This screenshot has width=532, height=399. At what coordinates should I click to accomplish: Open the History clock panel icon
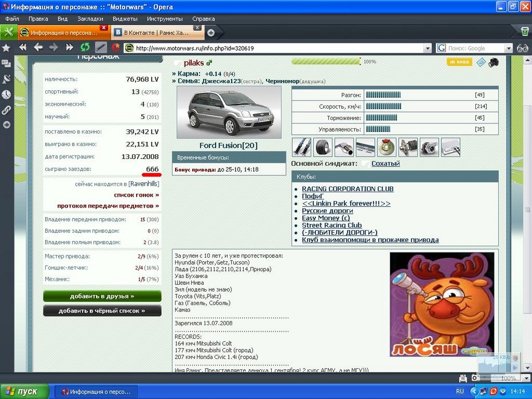tap(6, 94)
